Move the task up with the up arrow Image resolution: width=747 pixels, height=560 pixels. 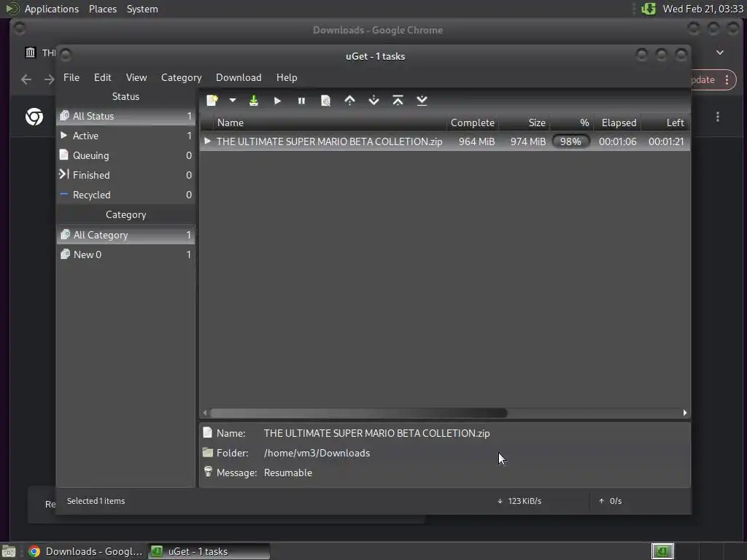pos(349,101)
